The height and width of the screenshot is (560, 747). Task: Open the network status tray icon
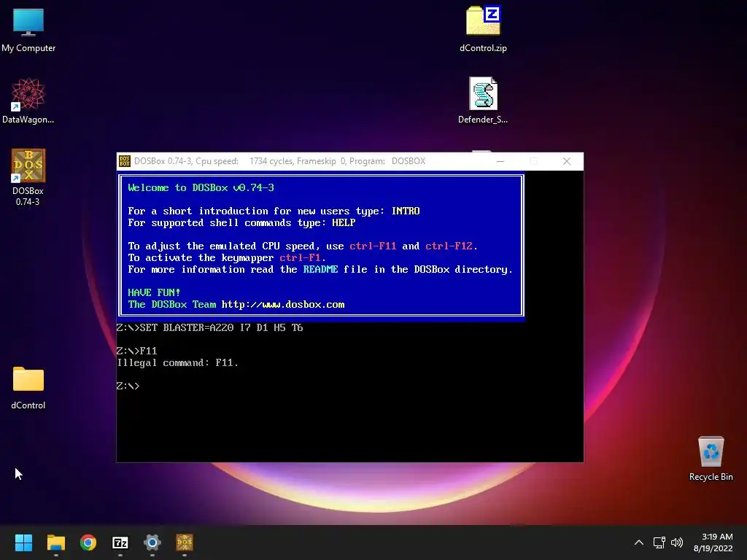click(659, 542)
